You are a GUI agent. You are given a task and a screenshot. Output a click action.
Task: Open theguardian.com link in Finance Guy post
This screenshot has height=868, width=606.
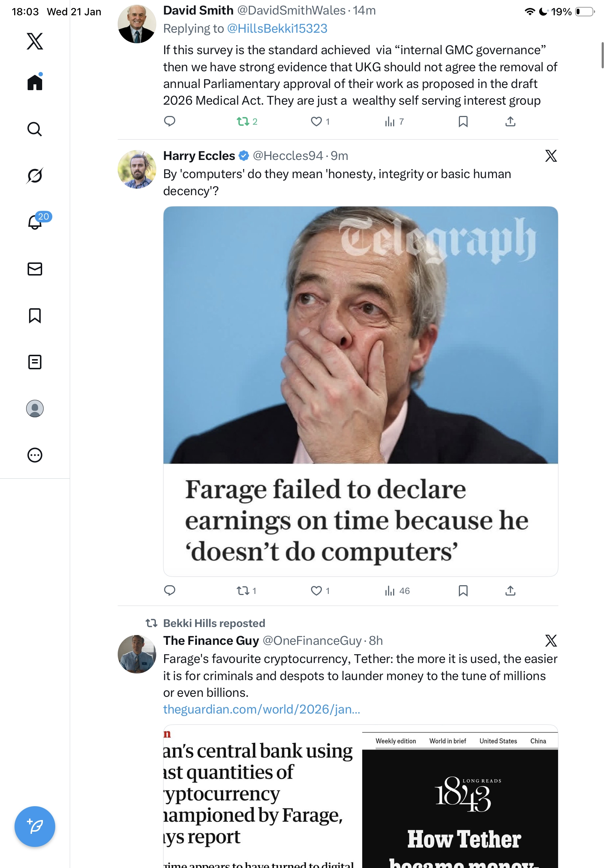tap(262, 709)
